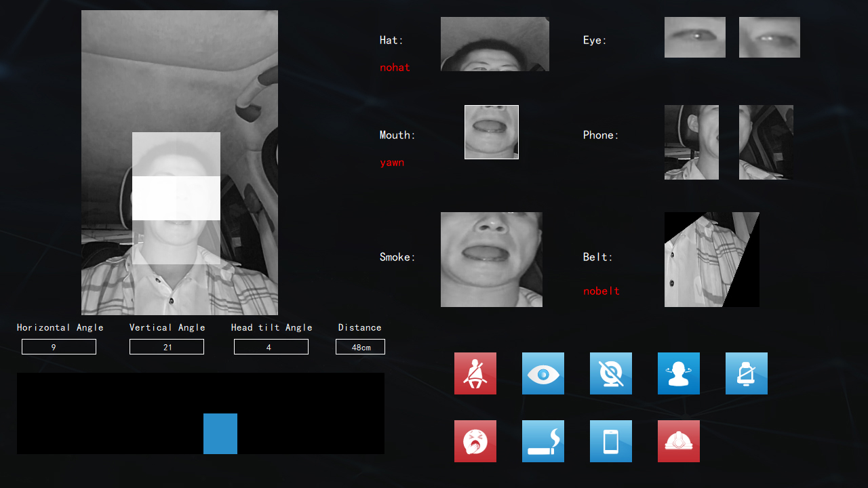Open the Hat detection thumbnail
The height and width of the screenshot is (488, 868).
click(x=495, y=44)
